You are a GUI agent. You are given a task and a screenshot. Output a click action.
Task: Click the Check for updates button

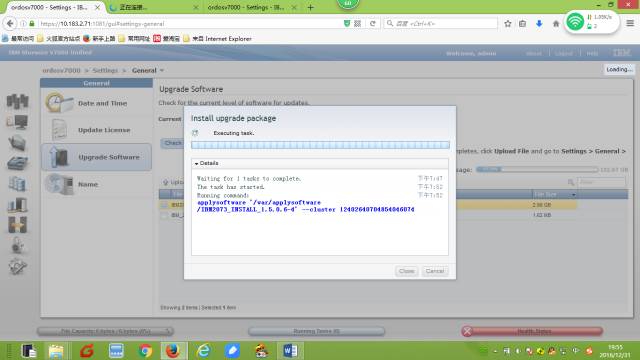[x=172, y=143]
